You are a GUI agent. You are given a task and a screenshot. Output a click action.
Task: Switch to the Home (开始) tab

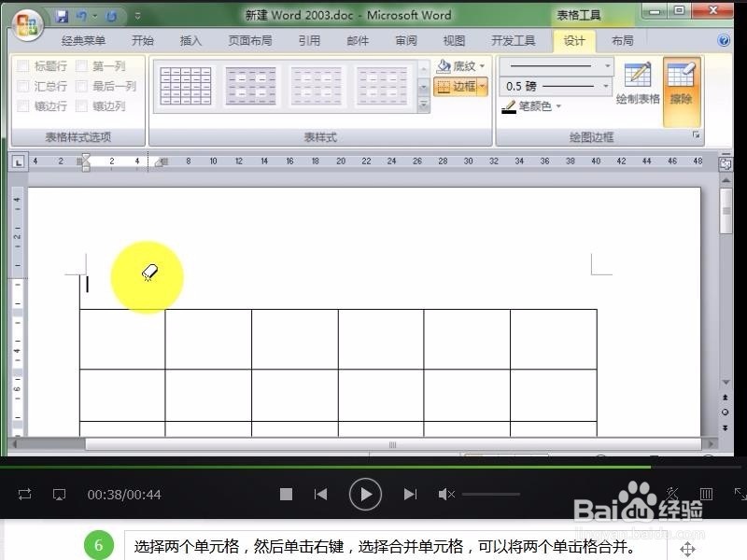[x=143, y=41]
